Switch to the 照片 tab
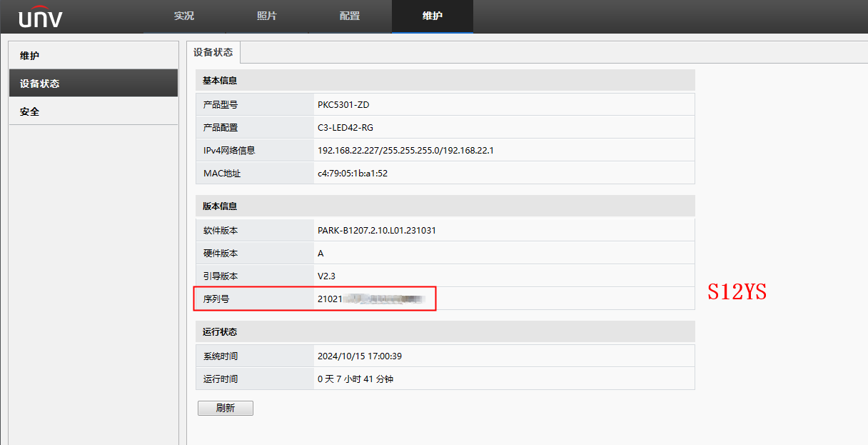This screenshot has height=445, width=868. pos(267,16)
